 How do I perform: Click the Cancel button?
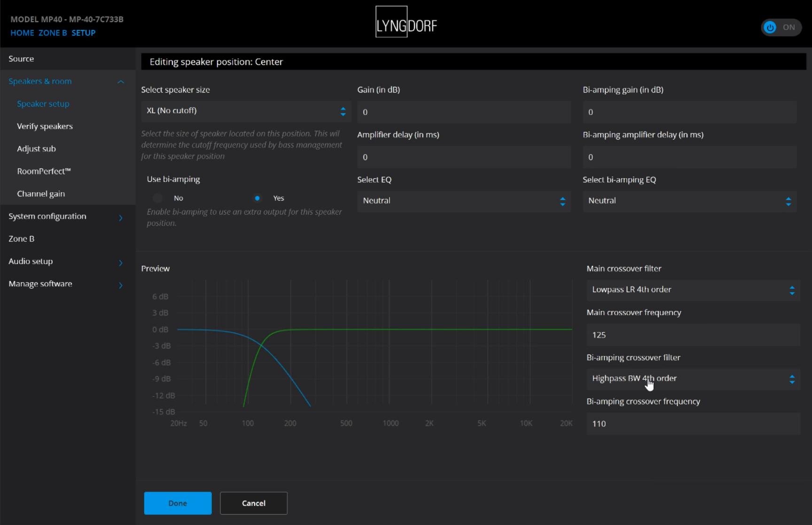tap(253, 503)
